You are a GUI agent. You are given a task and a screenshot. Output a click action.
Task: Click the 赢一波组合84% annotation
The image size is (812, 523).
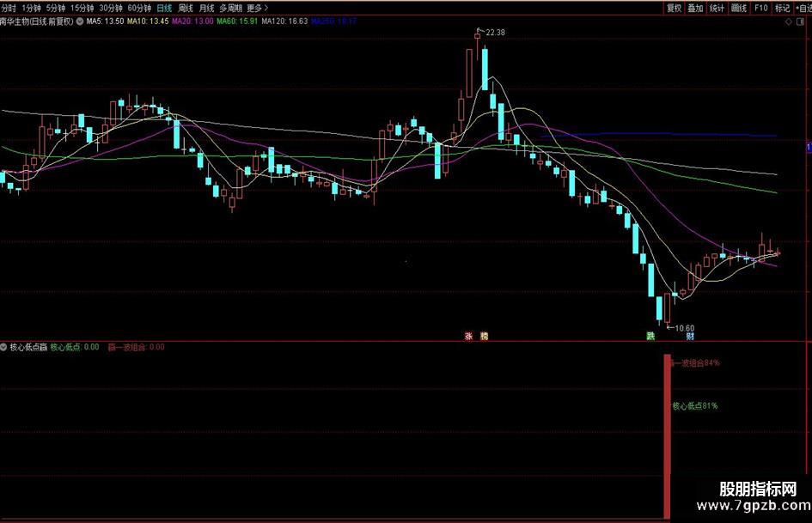[x=695, y=363]
